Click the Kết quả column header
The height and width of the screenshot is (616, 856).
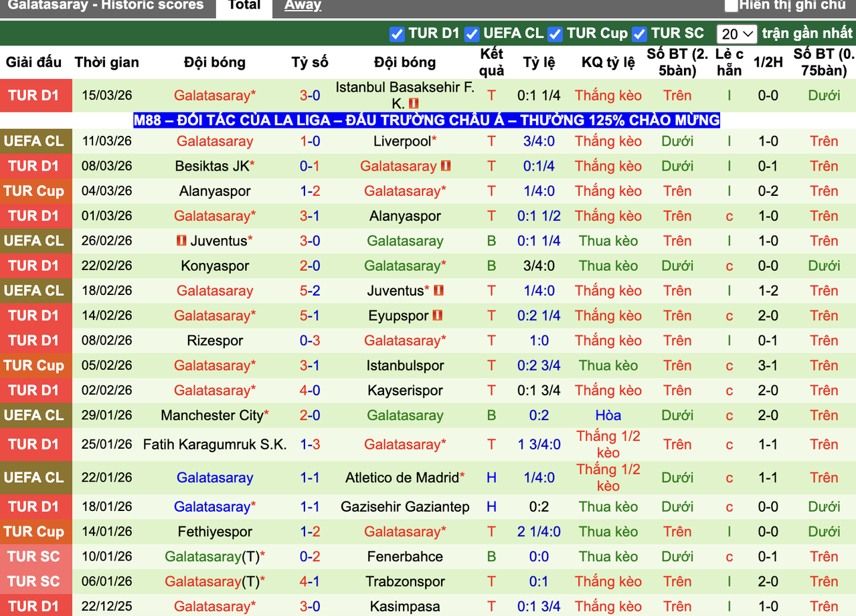point(491,62)
